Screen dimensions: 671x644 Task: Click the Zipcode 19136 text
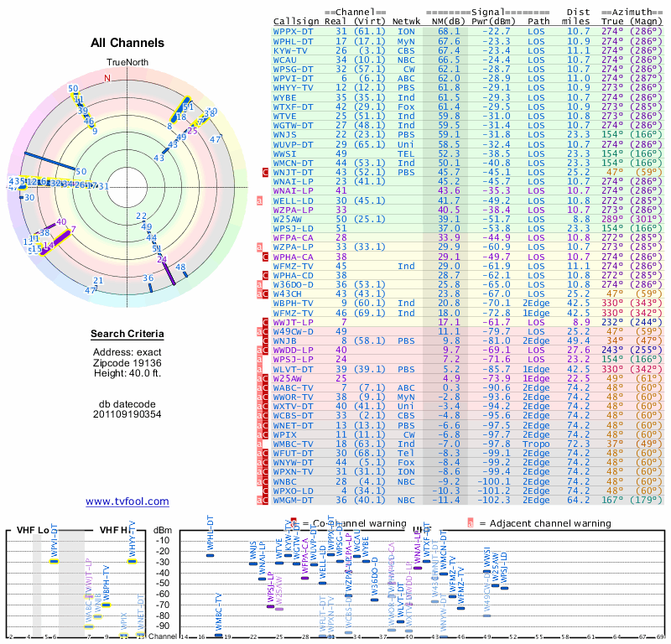coord(127,363)
